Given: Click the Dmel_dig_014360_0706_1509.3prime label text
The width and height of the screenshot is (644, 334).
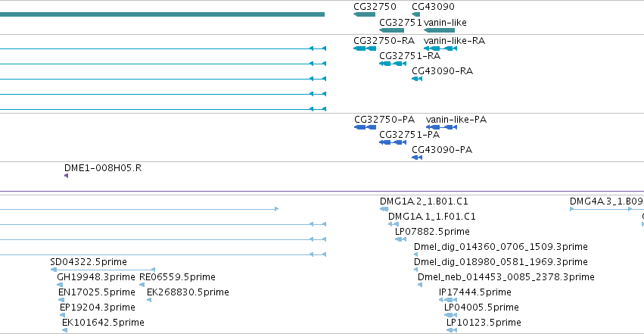Looking at the screenshot, I should (501, 247).
